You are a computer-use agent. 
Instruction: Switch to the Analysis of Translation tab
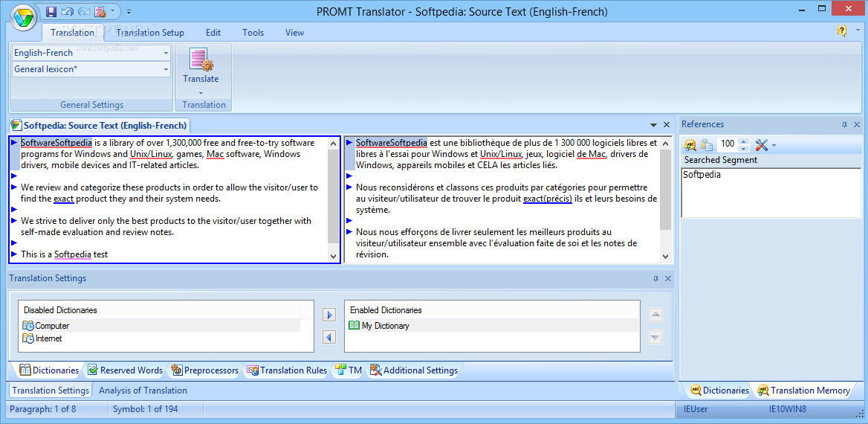pyautogui.click(x=143, y=391)
